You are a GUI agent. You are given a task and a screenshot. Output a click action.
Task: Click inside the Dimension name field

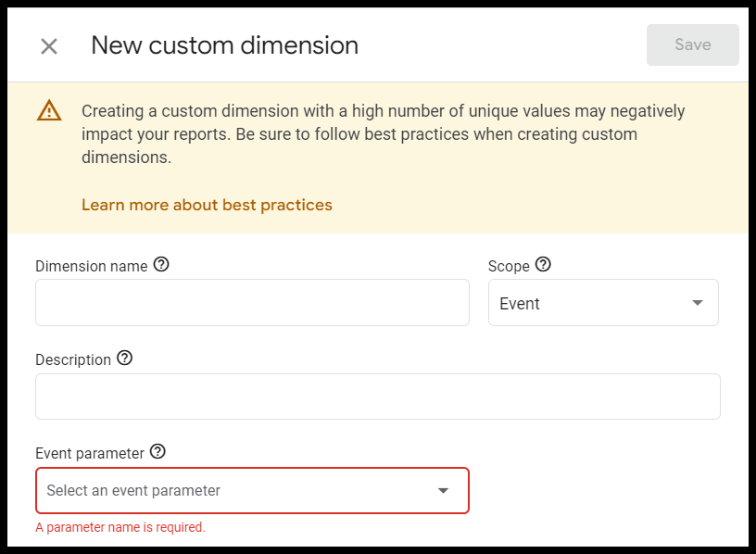pyautogui.click(x=251, y=303)
